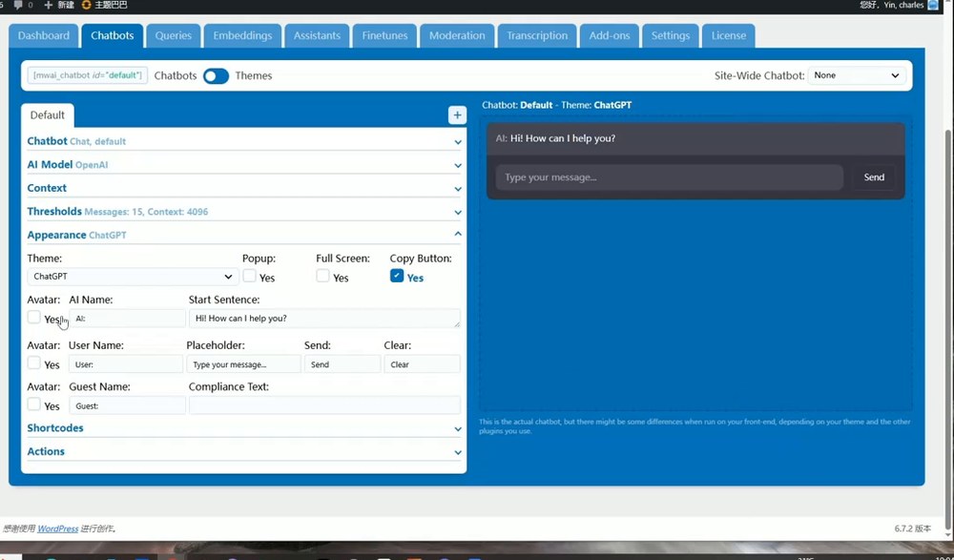Expand the Shortcodes section
The image size is (954, 560).
tap(244, 428)
